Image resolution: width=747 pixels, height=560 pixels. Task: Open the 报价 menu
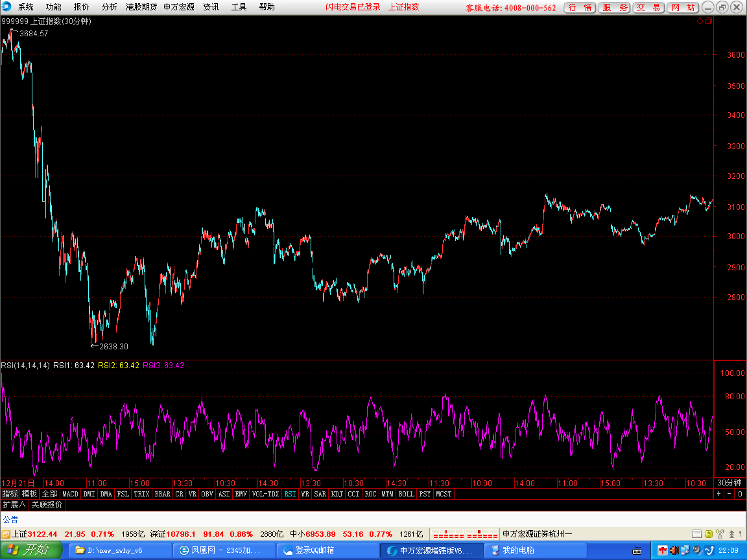pos(82,6)
